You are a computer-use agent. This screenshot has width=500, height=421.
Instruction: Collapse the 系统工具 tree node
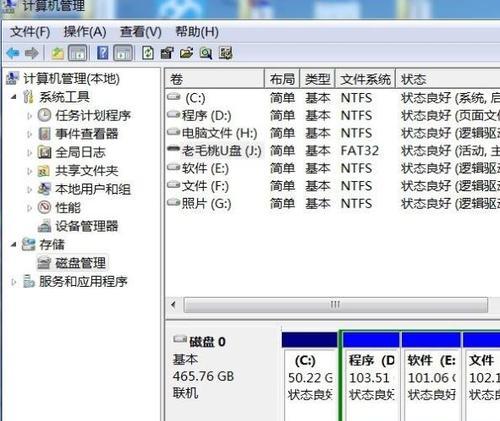[13, 97]
